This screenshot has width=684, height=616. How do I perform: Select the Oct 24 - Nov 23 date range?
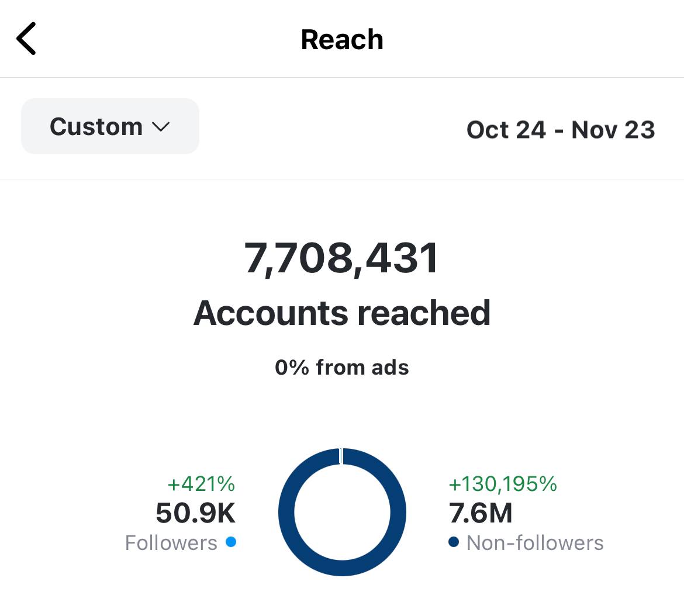click(x=560, y=130)
